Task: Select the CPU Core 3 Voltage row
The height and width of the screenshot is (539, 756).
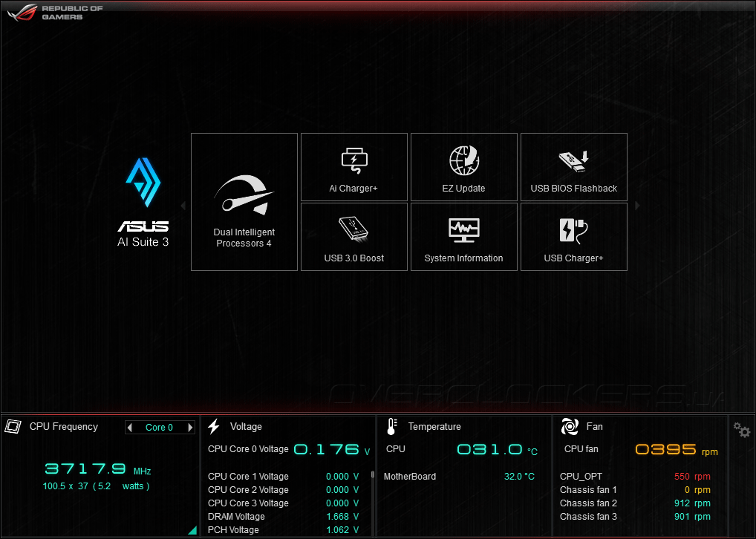Action: (284, 503)
